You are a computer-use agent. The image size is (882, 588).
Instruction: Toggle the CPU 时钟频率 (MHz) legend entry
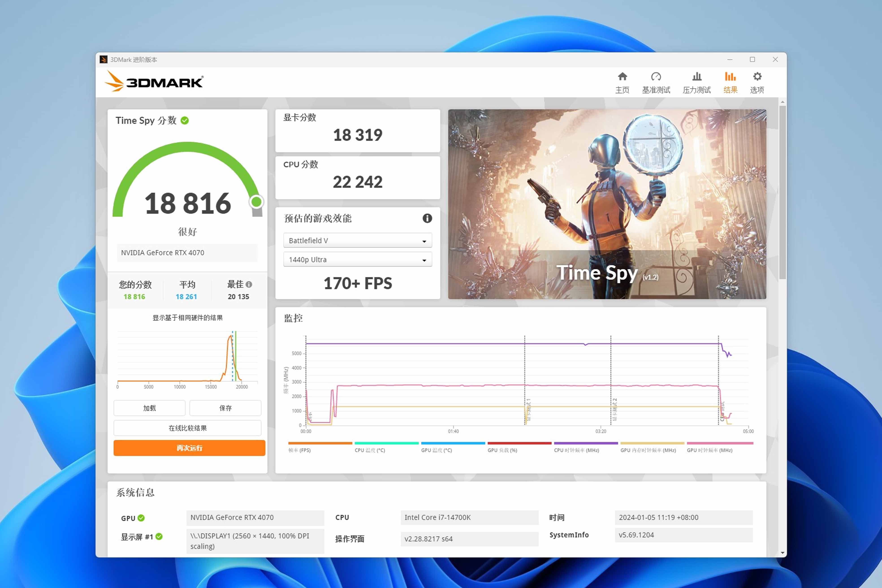coord(586,447)
